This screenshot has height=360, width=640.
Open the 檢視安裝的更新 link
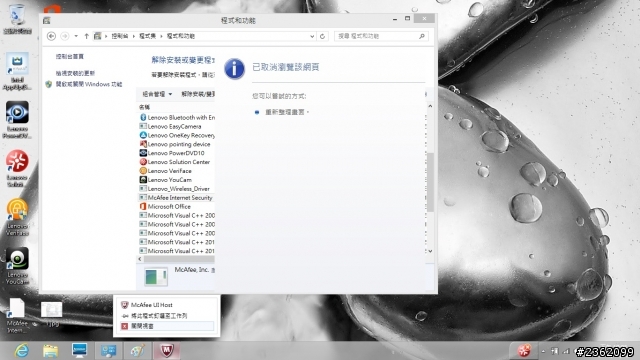[76, 73]
